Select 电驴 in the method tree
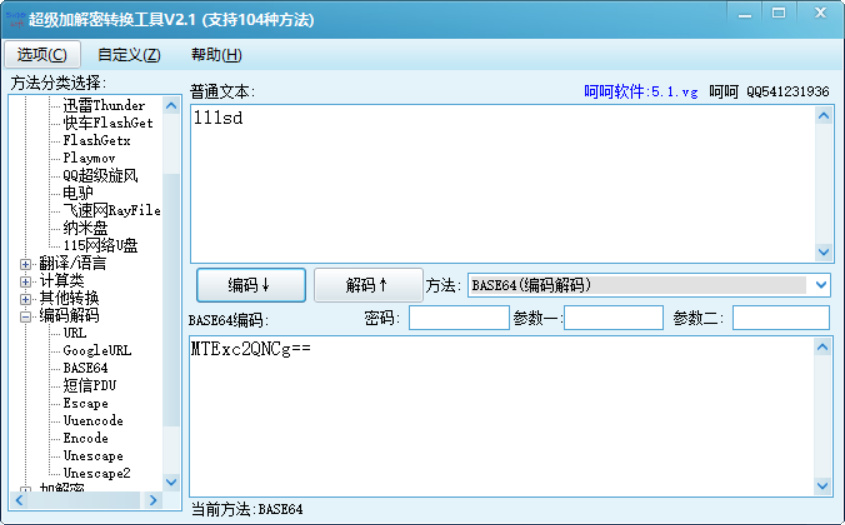 click(x=78, y=192)
